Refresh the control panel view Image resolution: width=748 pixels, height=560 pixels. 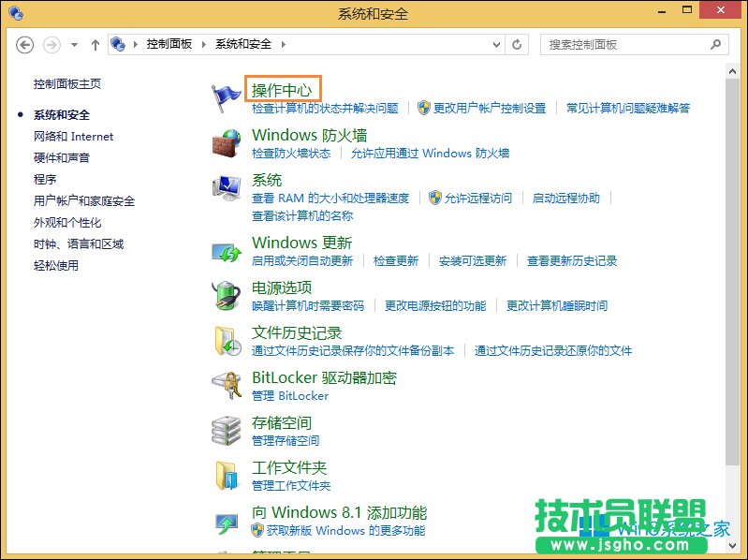point(517,45)
